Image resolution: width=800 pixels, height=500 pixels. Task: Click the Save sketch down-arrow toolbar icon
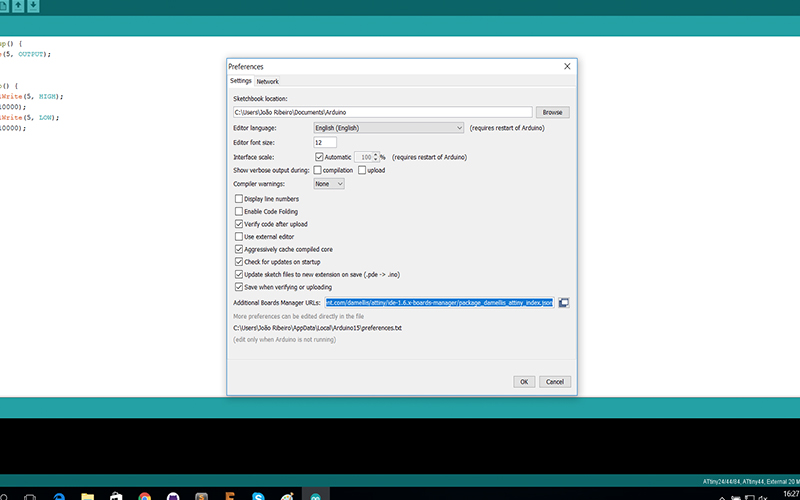(33, 6)
